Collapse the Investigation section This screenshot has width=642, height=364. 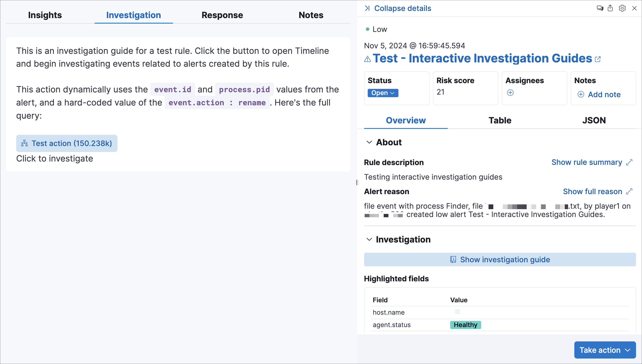369,239
